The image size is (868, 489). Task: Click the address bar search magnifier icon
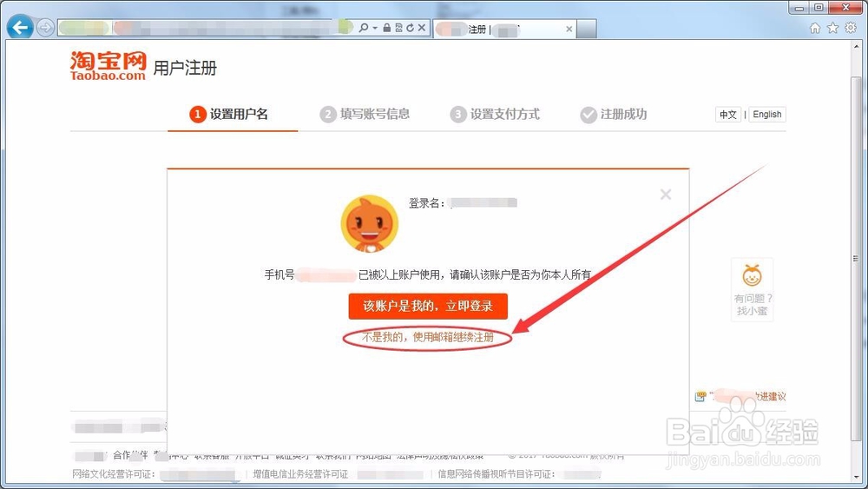[x=363, y=28]
